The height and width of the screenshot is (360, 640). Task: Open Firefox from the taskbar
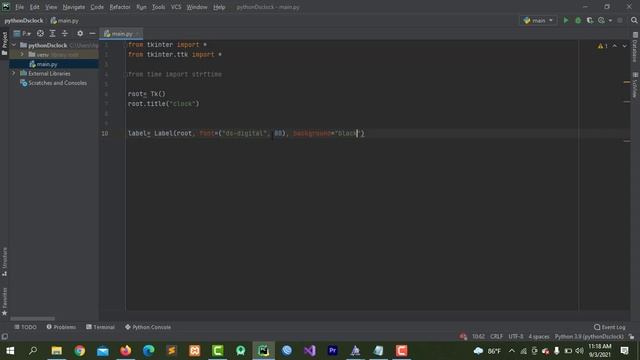coord(126,351)
